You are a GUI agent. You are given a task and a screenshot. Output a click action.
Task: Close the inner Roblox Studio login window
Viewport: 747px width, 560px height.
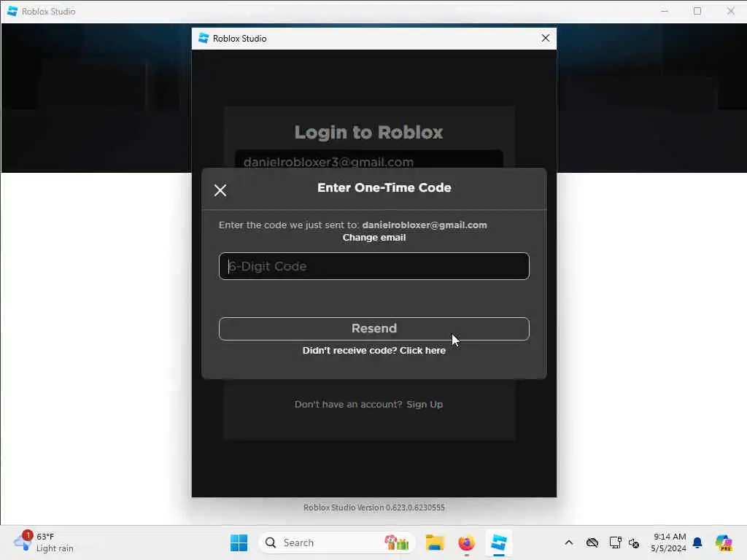coord(546,38)
